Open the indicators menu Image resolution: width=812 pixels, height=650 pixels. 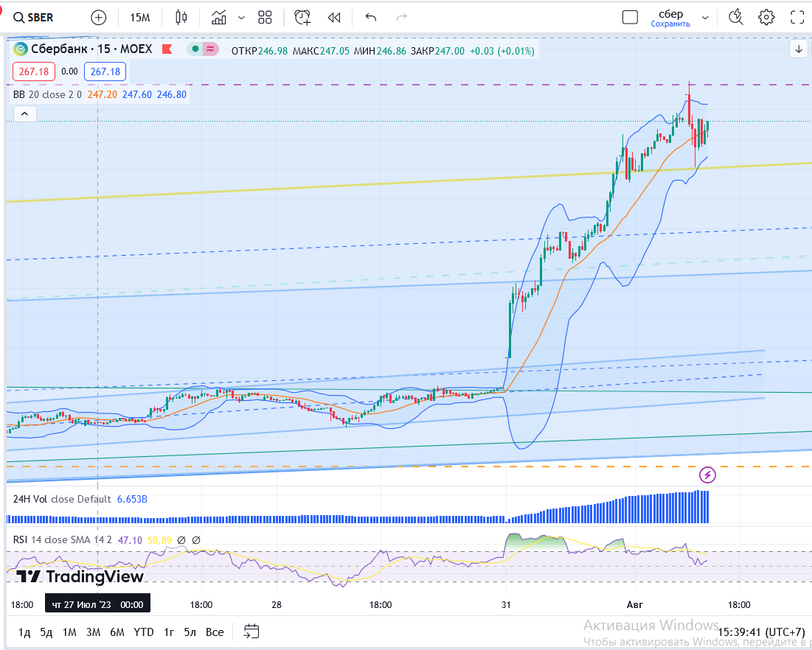(218, 18)
